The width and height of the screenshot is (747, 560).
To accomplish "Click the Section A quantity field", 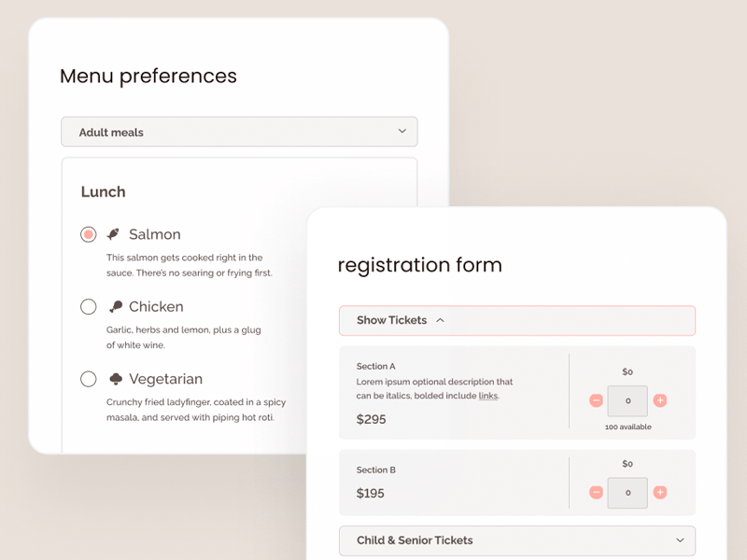I will [627, 400].
